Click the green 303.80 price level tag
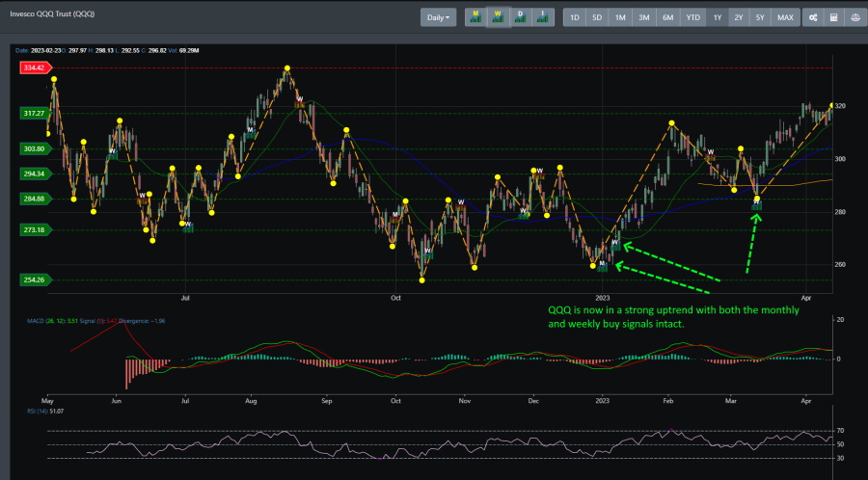Screen dimensions: 868x480 click(36, 148)
